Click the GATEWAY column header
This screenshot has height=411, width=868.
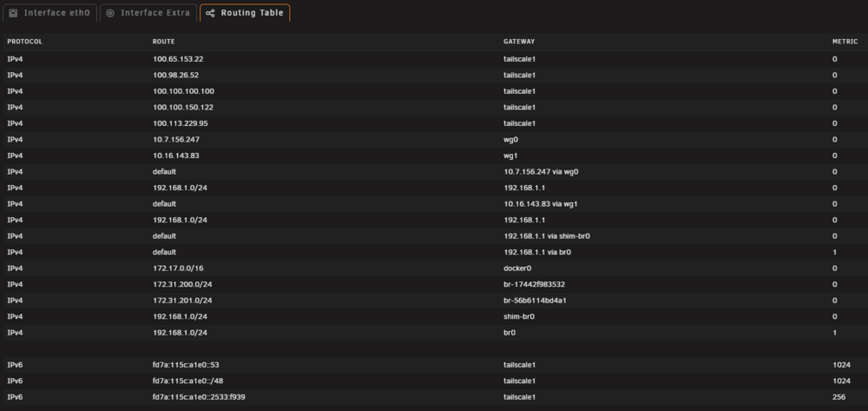[x=519, y=42]
